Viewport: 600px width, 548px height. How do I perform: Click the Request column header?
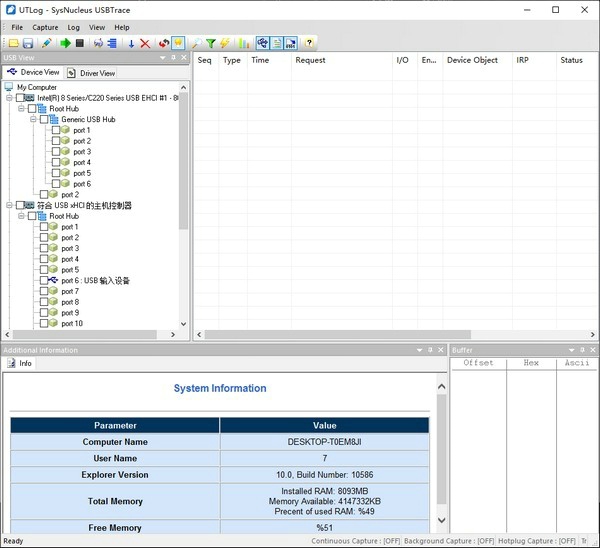click(310, 60)
